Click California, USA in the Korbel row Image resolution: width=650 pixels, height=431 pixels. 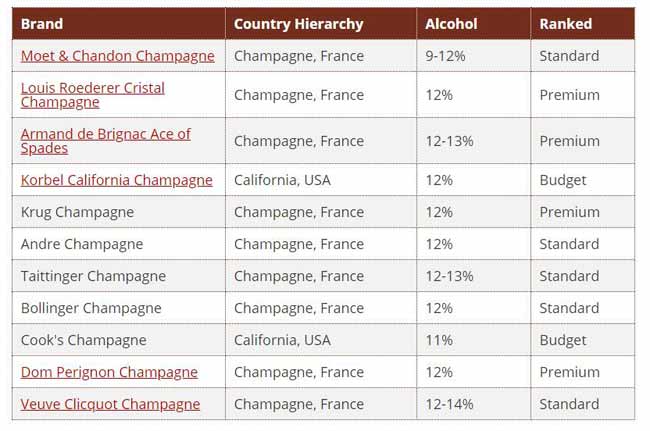(x=282, y=180)
